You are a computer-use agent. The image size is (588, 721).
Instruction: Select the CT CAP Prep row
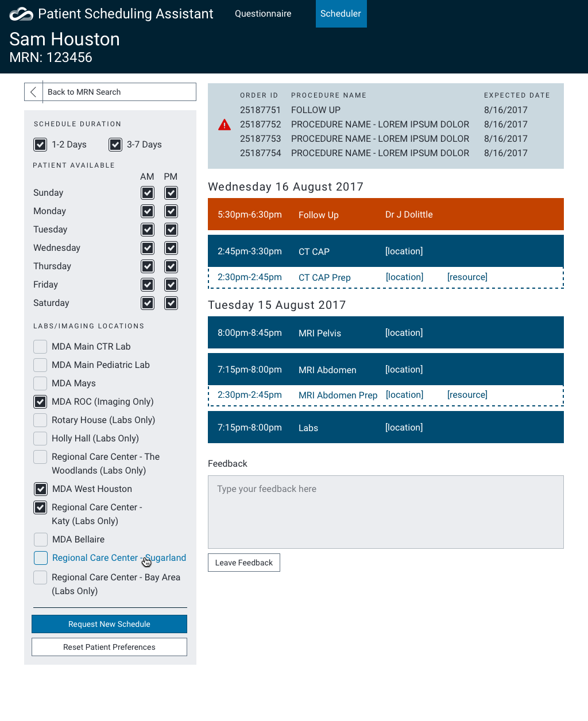click(386, 277)
